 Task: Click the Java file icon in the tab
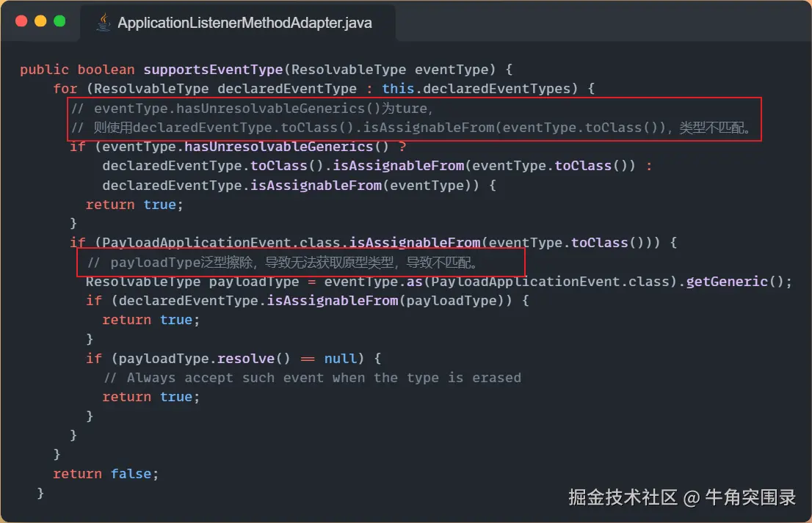[x=104, y=22]
